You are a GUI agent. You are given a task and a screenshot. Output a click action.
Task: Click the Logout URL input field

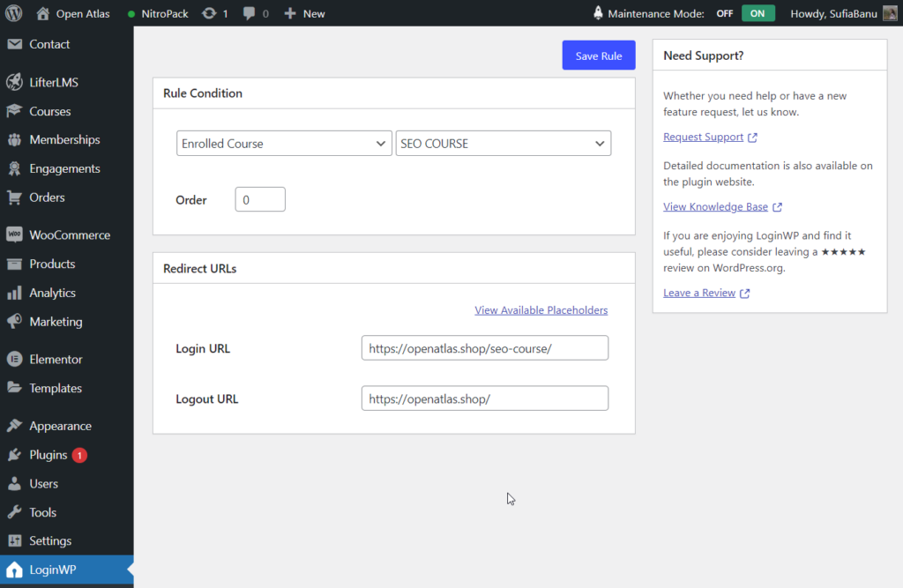tap(485, 398)
